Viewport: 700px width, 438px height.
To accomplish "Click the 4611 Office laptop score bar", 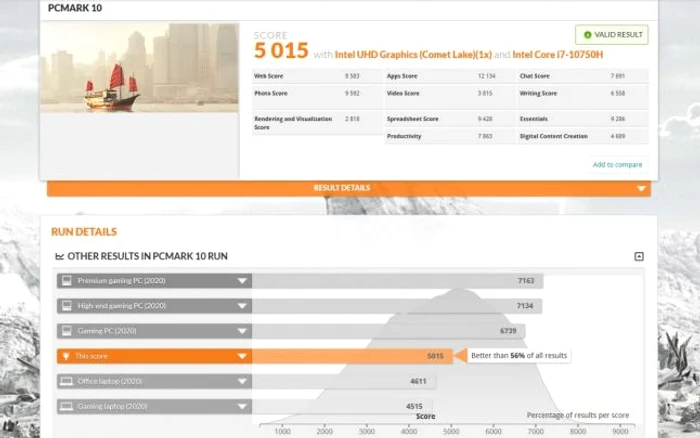I will [x=344, y=381].
